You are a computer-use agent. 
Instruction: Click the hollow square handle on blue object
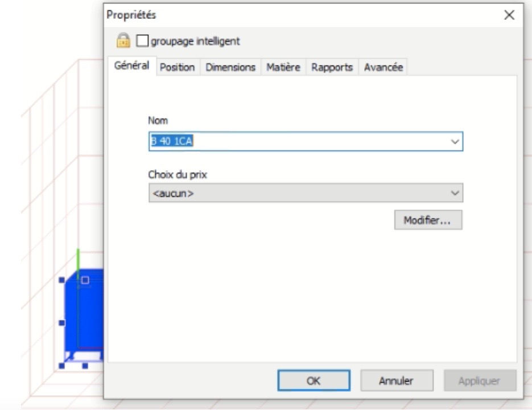[85, 280]
